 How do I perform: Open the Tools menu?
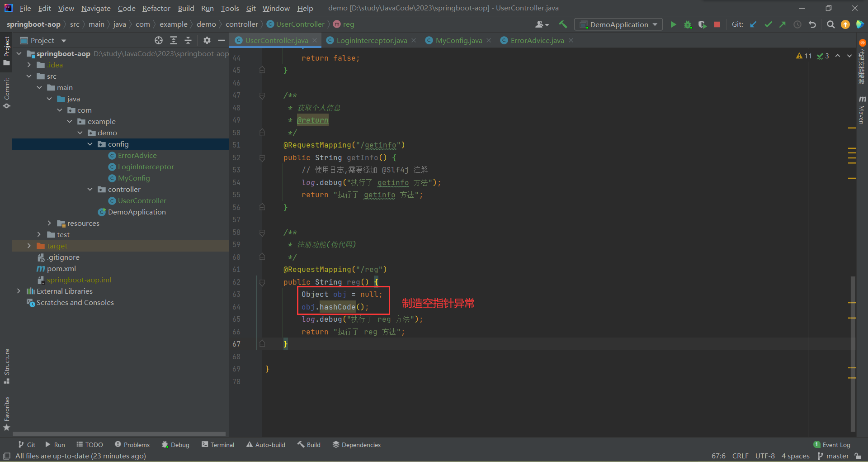[230, 8]
